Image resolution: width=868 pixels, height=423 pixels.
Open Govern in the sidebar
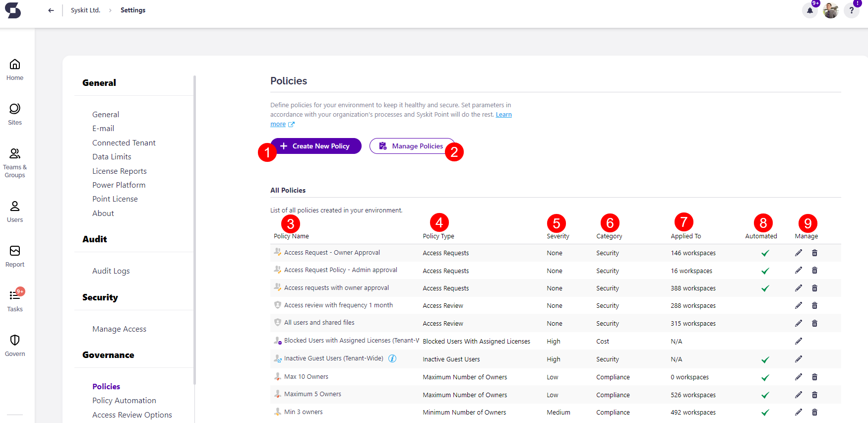pyautogui.click(x=15, y=346)
